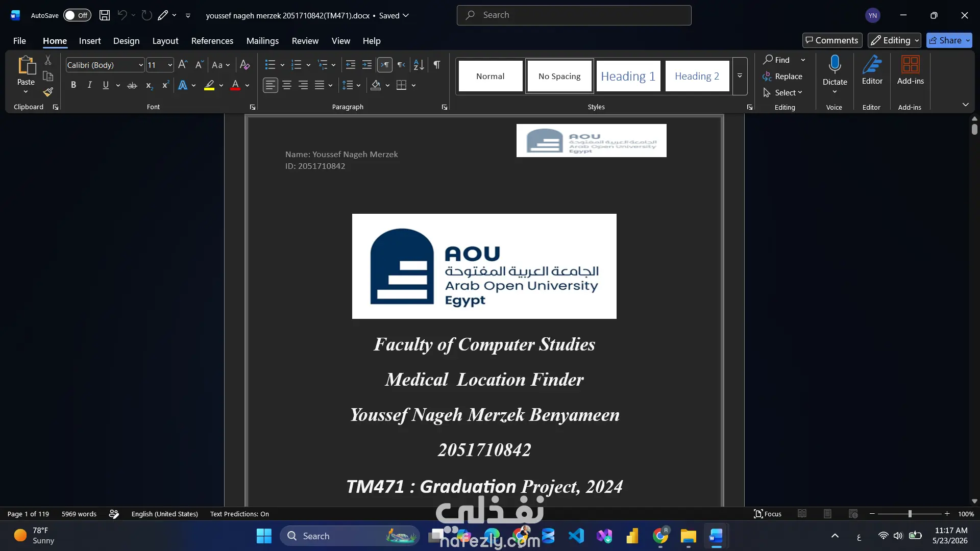Open the File menu
Image resolution: width=980 pixels, height=551 pixels.
[x=19, y=41]
